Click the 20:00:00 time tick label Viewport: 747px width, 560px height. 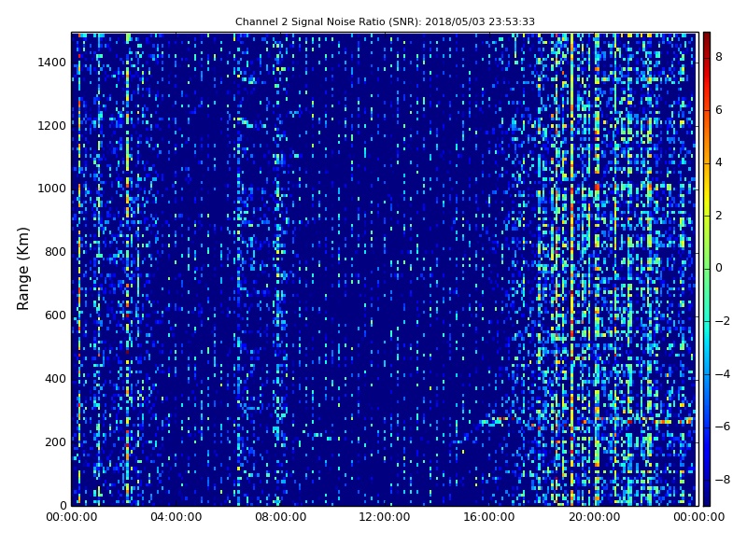coord(595,517)
